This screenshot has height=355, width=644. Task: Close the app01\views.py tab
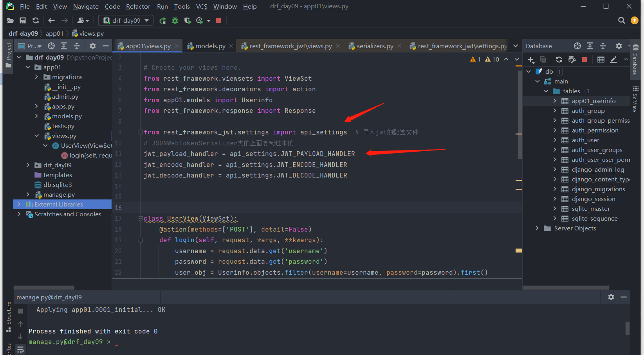click(x=177, y=46)
